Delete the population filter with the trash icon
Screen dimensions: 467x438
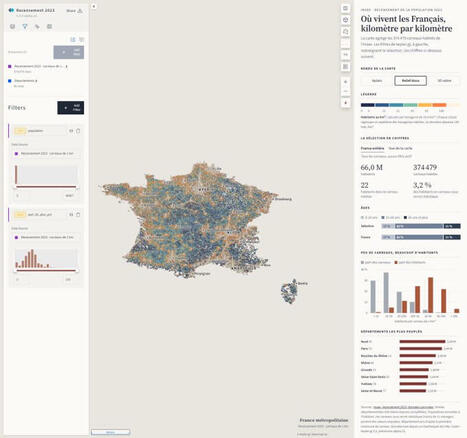78,131
